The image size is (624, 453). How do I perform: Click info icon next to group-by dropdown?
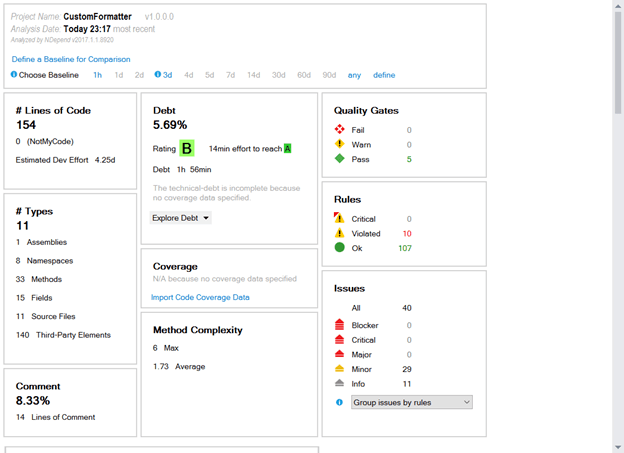339,402
